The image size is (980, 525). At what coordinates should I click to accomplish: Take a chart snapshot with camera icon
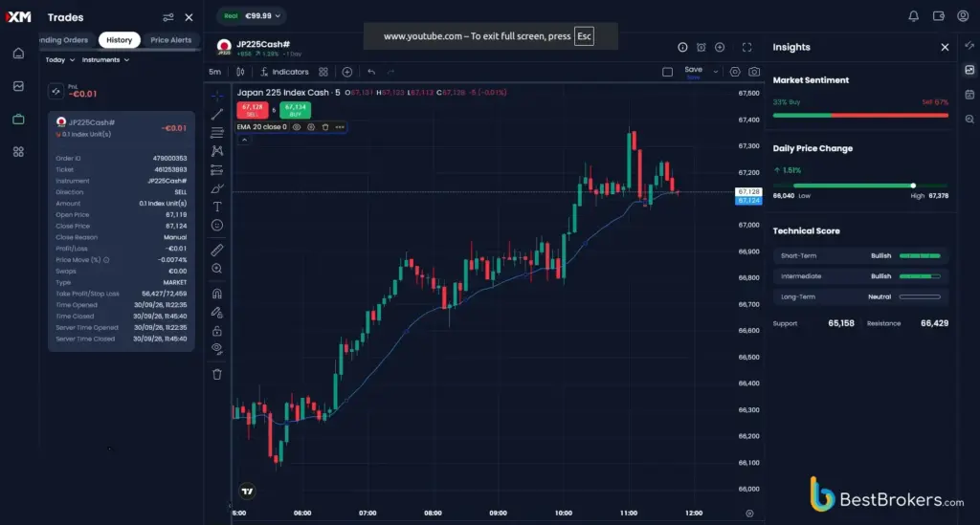pos(754,72)
